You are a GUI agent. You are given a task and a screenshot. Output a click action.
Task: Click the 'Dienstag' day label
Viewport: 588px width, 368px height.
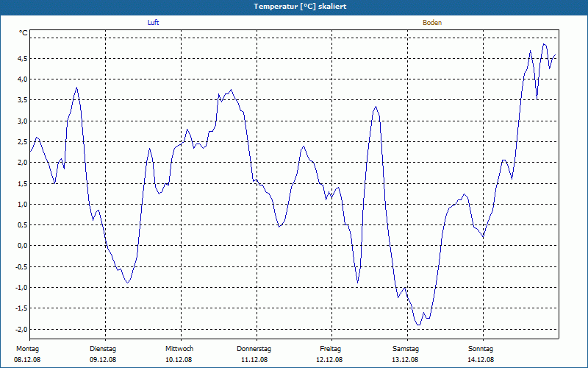point(103,349)
